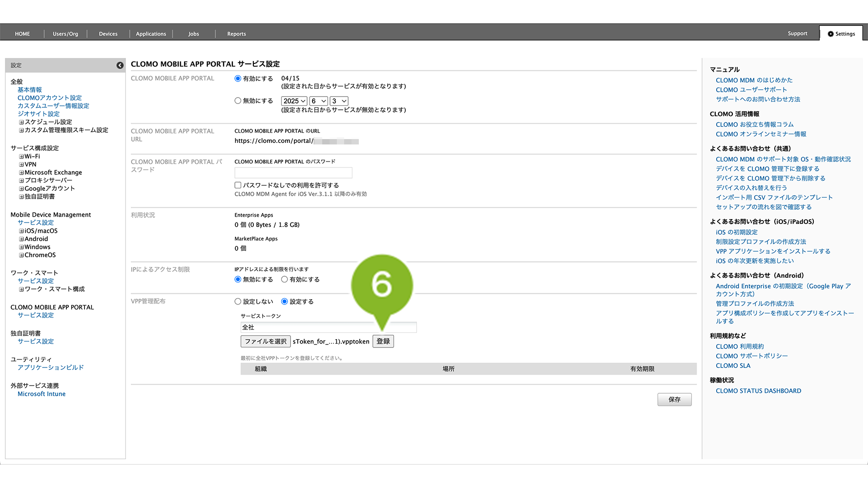
Task: Expand the Windows tree node
Action: 21,247
